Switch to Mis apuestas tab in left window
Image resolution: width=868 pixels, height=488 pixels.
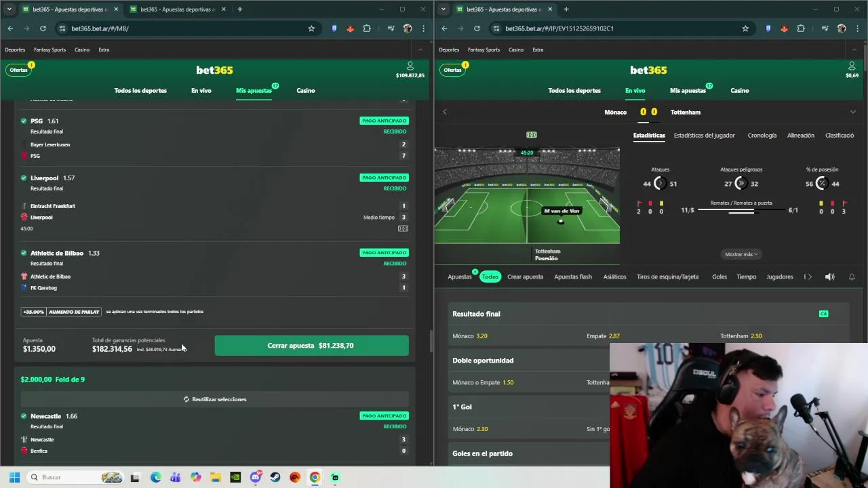click(254, 91)
